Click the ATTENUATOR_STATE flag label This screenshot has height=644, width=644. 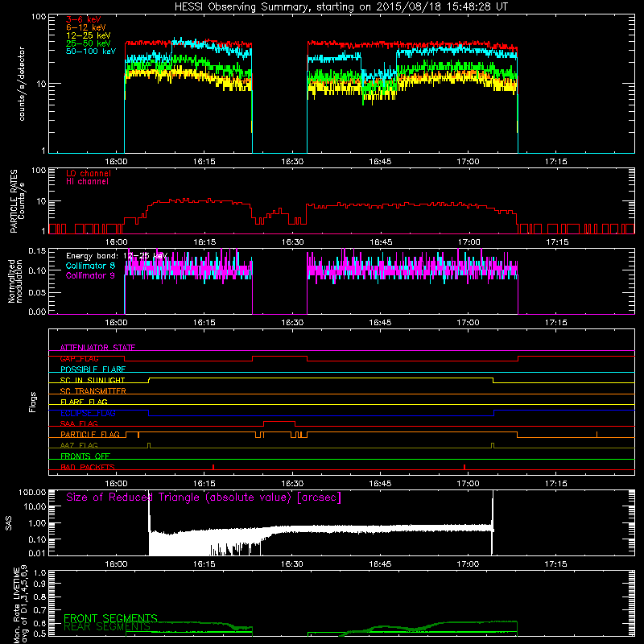click(97, 348)
